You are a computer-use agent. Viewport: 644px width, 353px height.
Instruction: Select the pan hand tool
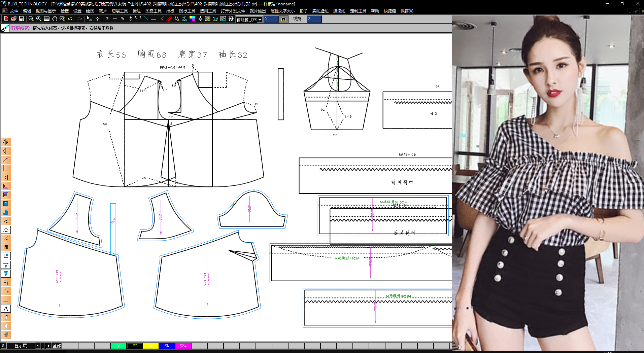coord(54,19)
